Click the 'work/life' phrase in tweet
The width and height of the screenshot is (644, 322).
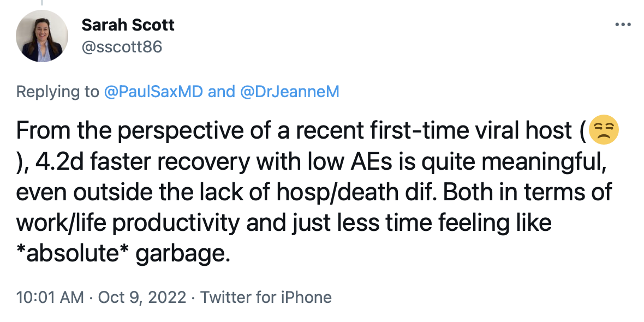pyautogui.click(x=56, y=224)
